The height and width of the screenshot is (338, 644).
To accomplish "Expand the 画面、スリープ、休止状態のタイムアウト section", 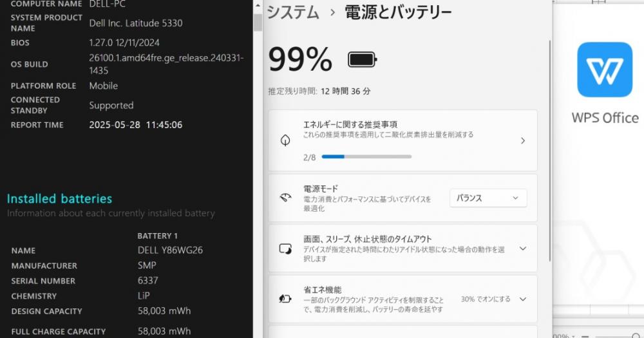I will tap(523, 249).
